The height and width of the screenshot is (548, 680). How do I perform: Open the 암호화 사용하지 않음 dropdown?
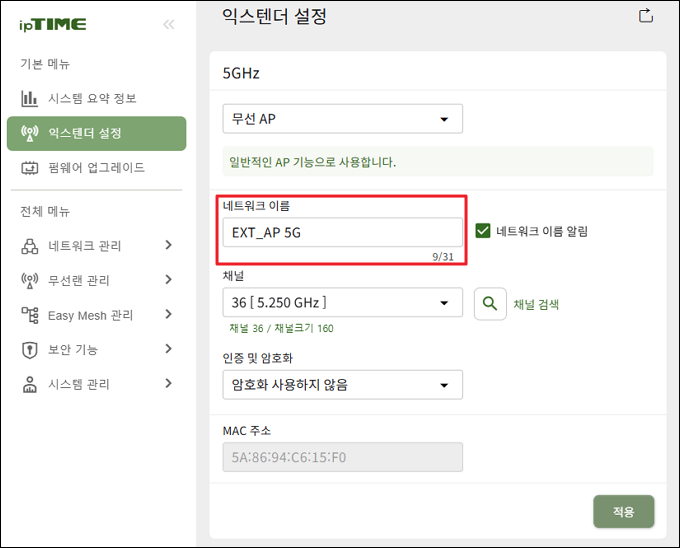(x=343, y=385)
